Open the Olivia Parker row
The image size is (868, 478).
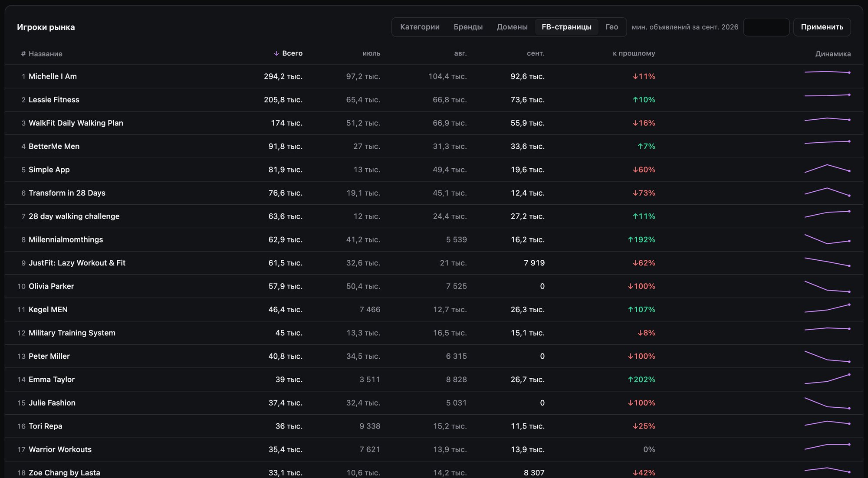[x=434, y=286]
